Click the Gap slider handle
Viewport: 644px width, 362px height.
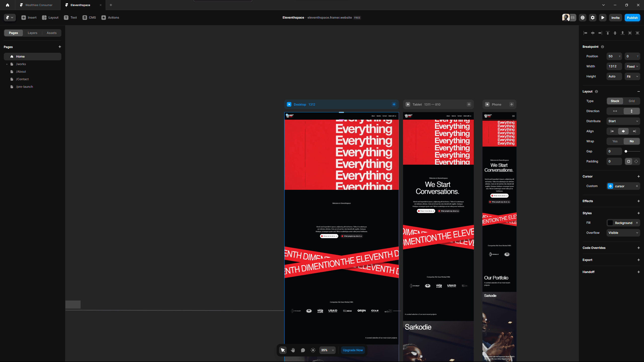[626, 151]
